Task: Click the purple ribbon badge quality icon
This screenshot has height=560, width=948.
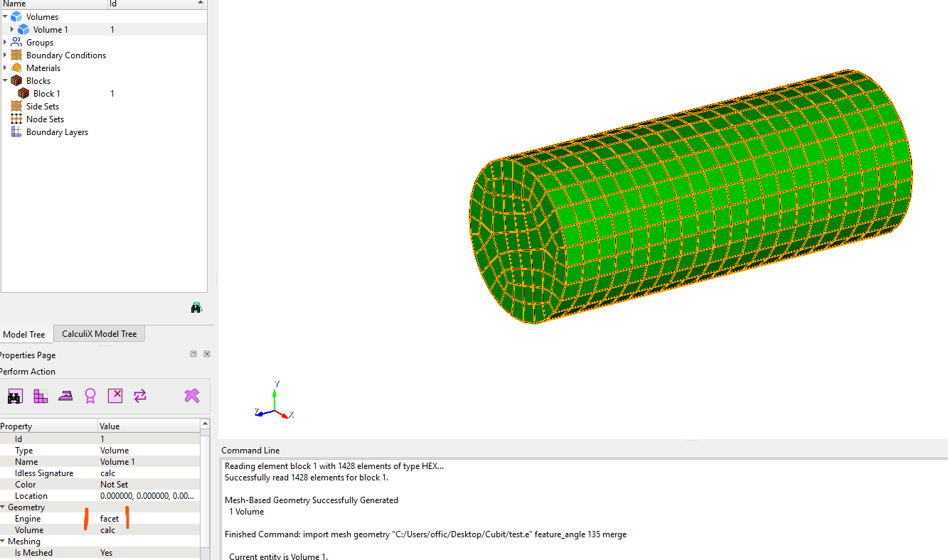Action: (90, 396)
